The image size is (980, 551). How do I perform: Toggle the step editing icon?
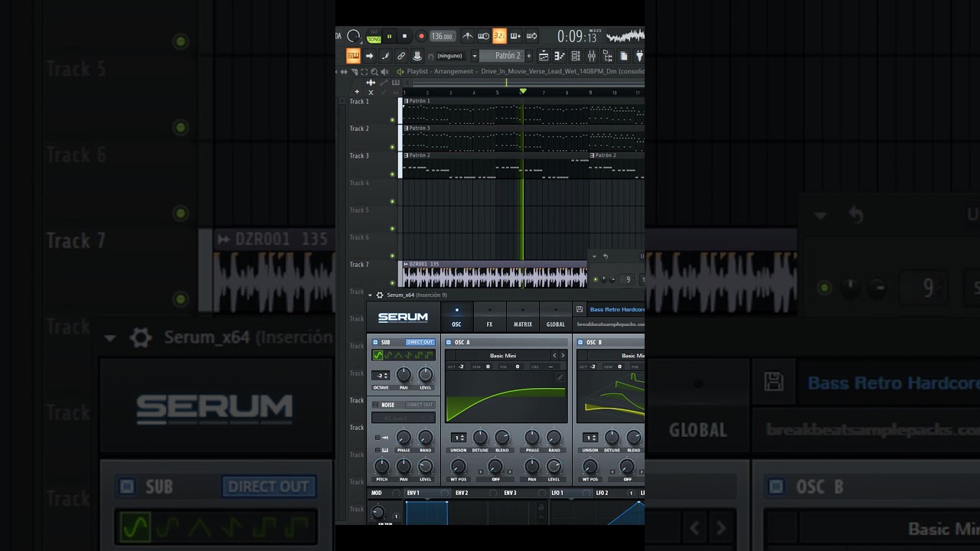coord(385,56)
